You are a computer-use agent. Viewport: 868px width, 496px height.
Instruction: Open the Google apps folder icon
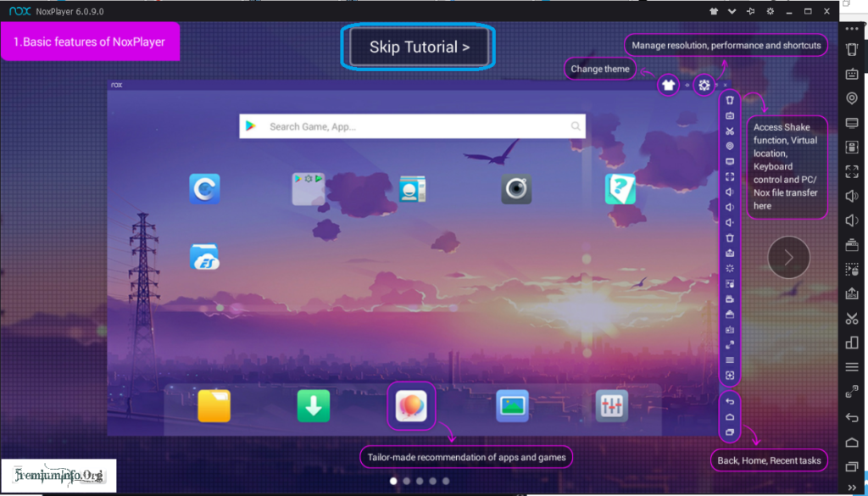pos(309,189)
